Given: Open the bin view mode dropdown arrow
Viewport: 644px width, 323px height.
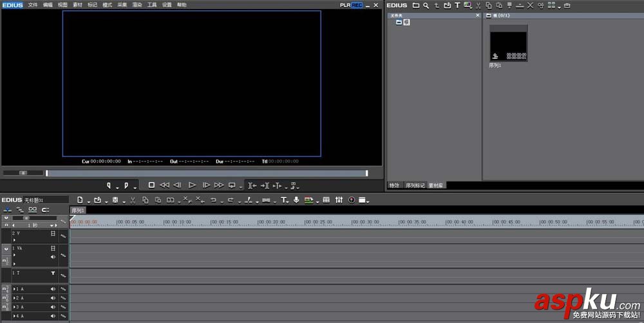Looking at the screenshot, I should 560,7.
